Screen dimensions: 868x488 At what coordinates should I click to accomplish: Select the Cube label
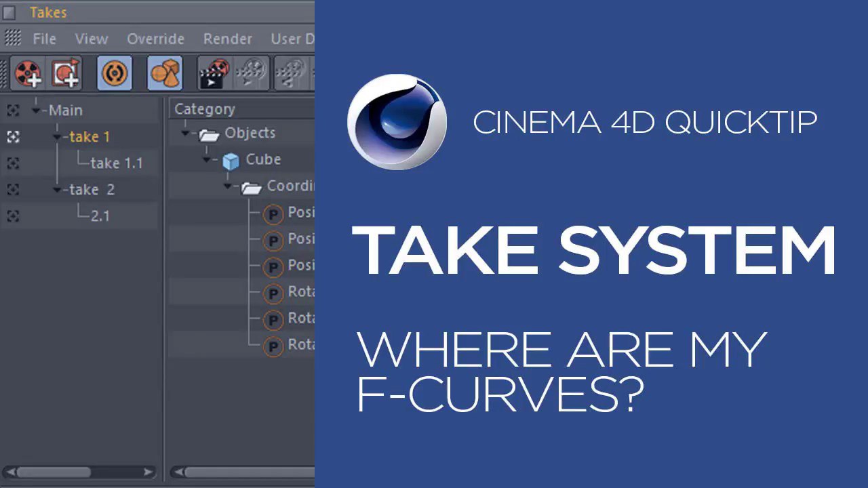click(x=263, y=159)
